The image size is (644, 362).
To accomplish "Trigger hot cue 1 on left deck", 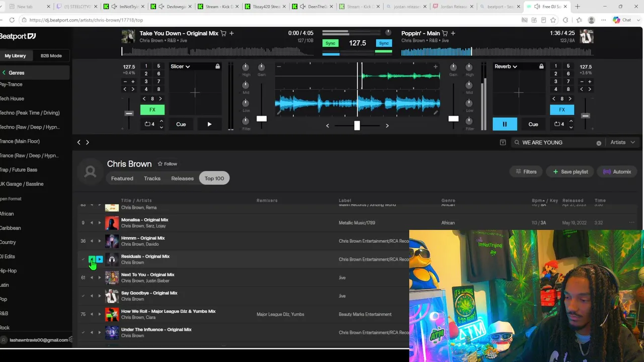I will click(146, 66).
